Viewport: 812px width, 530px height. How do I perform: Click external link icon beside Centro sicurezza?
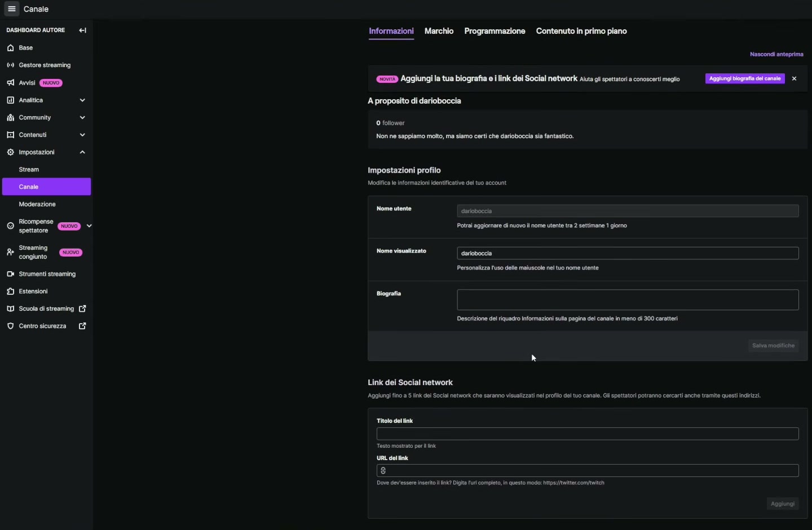tap(82, 326)
